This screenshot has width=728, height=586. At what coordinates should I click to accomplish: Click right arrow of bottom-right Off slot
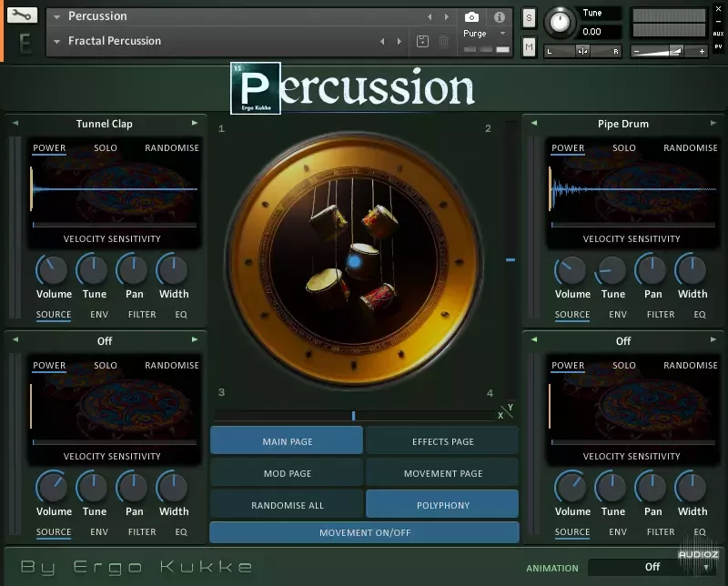[x=713, y=339]
